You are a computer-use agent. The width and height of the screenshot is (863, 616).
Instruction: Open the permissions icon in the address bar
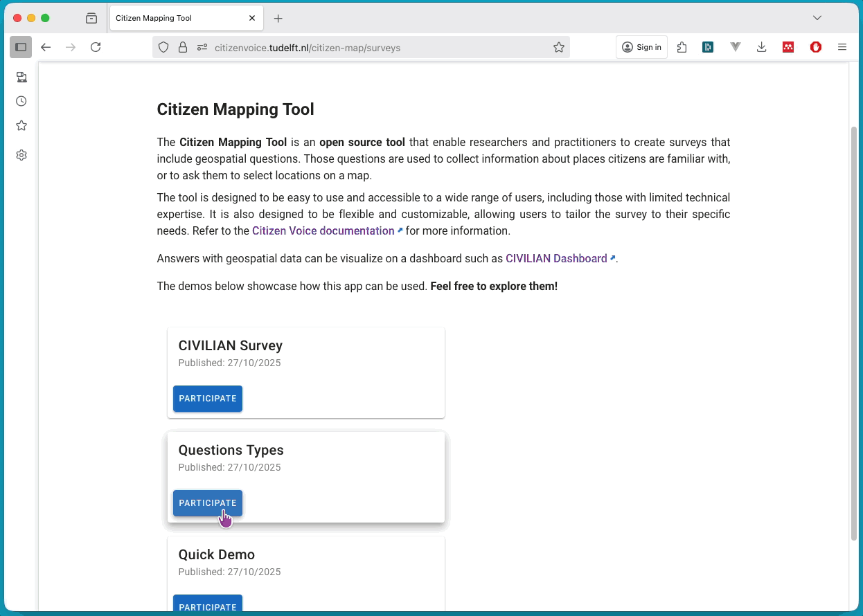(202, 48)
